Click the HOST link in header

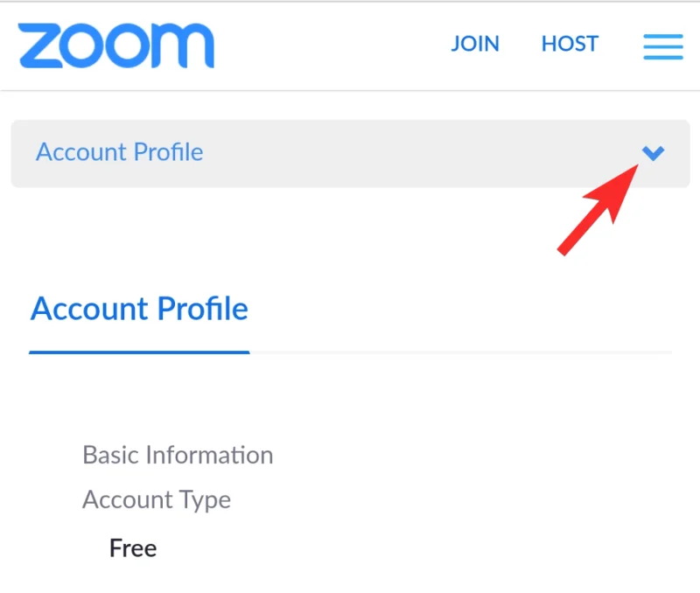[x=570, y=44]
